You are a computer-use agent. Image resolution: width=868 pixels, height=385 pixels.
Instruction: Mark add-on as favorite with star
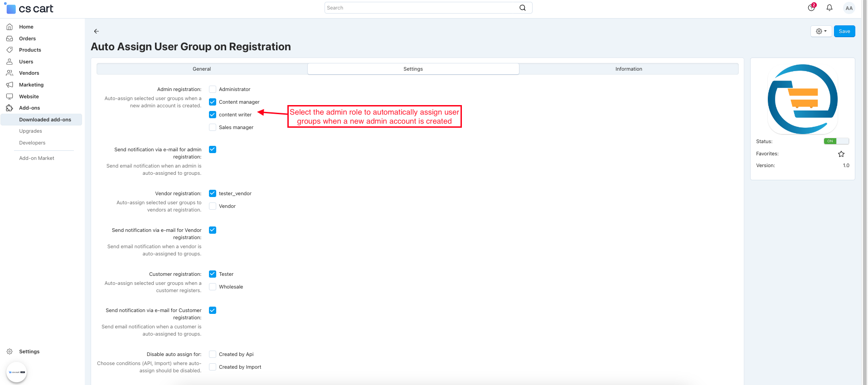841,154
